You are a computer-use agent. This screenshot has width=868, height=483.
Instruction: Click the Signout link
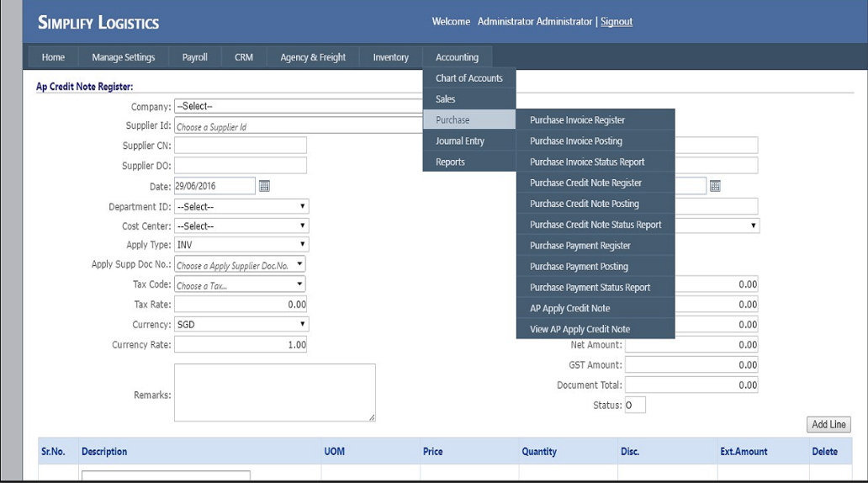616,22
